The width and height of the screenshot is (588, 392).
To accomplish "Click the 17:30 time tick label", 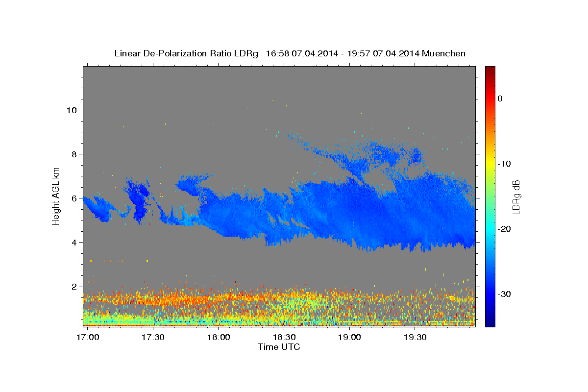I will (153, 338).
